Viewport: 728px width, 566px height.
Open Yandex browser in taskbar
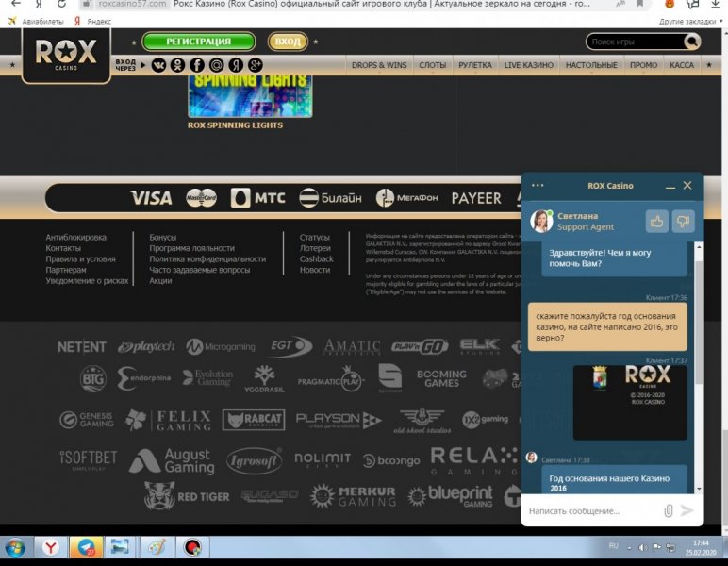coord(51,548)
